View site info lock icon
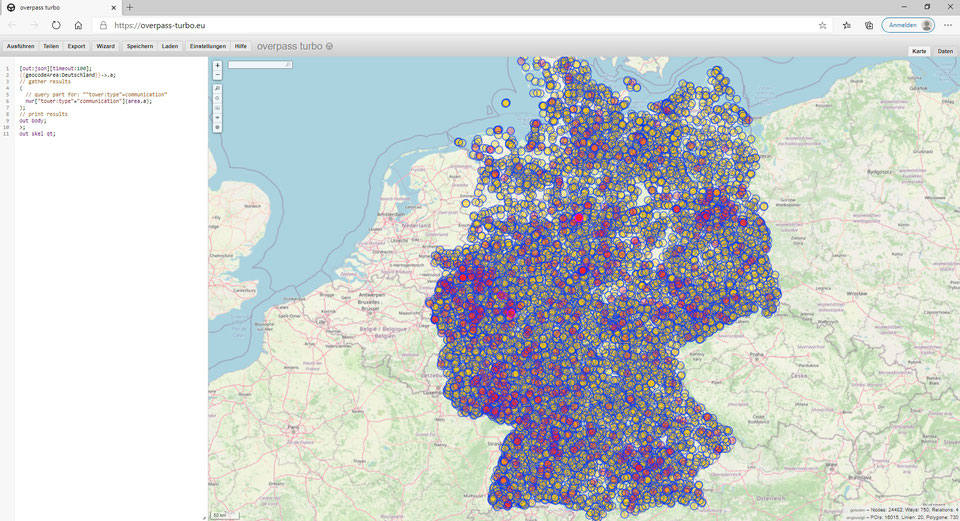The width and height of the screenshot is (960, 521). [x=103, y=25]
